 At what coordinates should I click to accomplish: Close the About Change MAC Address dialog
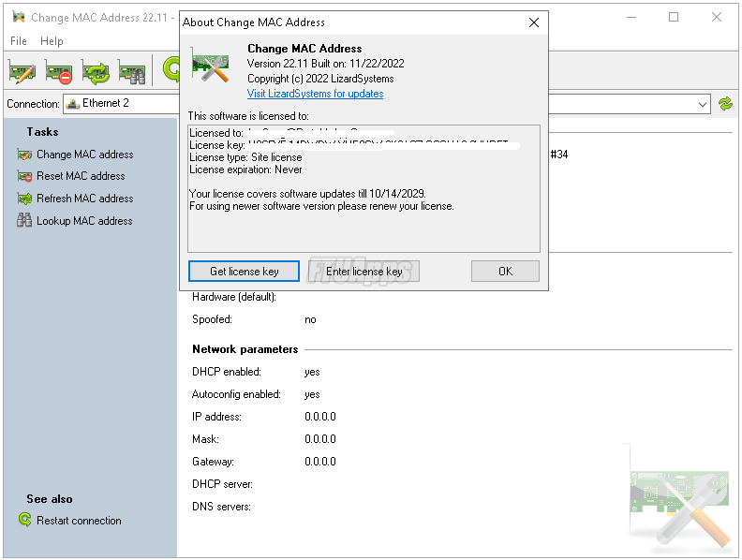534,22
